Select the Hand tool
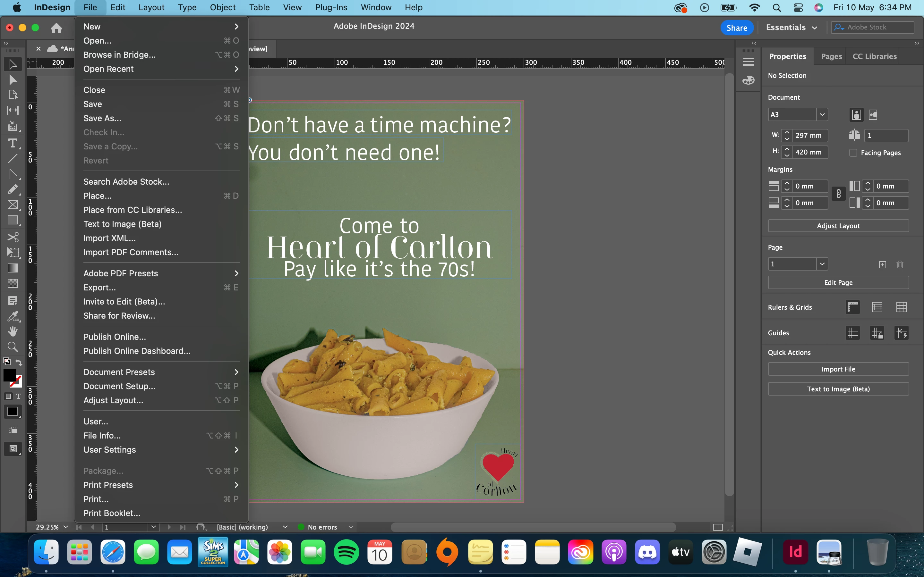This screenshot has width=924, height=577. coord(13,331)
